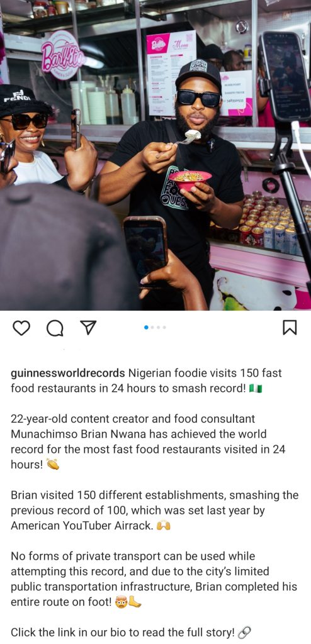Jump to the third carousel dot

pyautogui.click(x=159, y=327)
